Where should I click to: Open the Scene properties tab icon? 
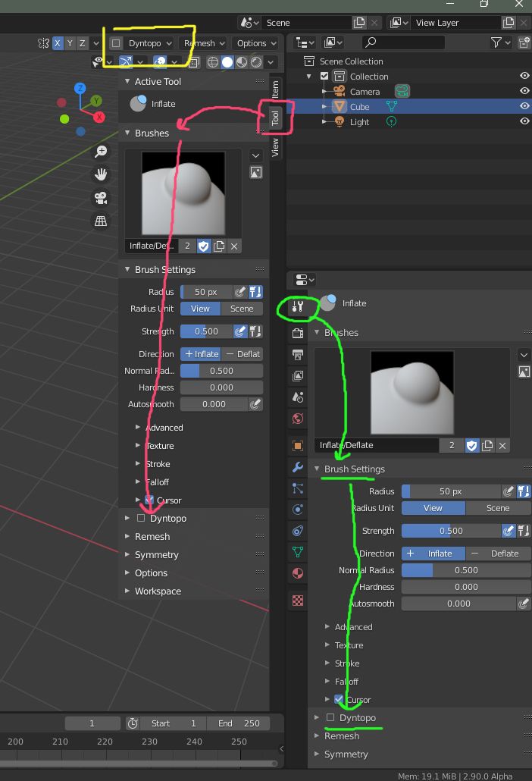(x=298, y=397)
